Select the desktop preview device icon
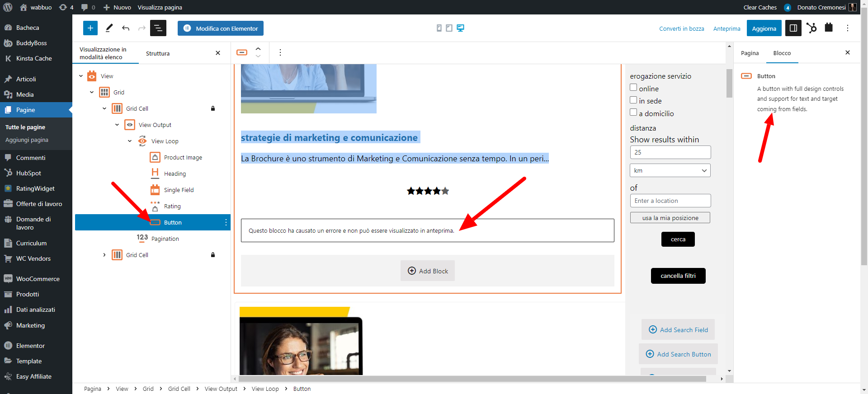 pyautogui.click(x=460, y=28)
